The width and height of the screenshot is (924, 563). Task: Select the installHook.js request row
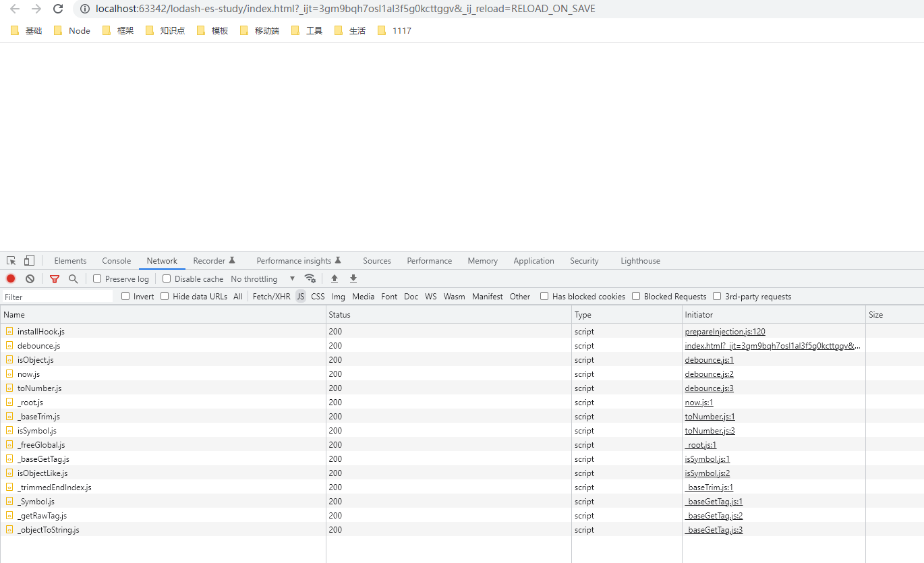462,332
